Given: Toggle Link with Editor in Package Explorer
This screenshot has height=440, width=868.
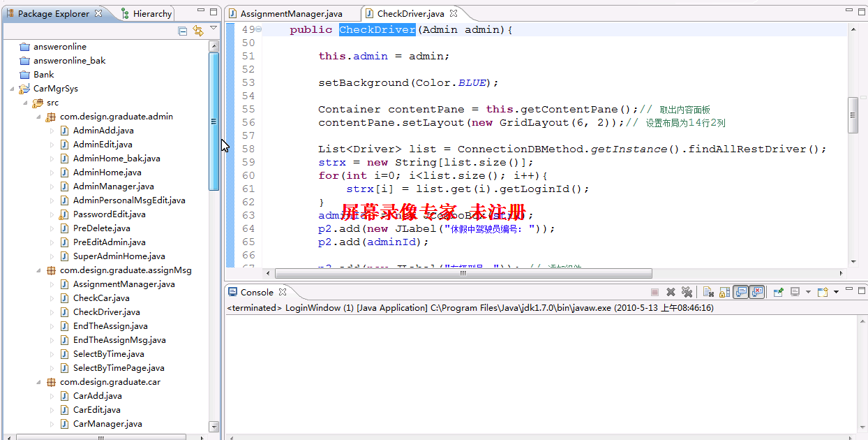Looking at the screenshot, I should pos(198,31).
